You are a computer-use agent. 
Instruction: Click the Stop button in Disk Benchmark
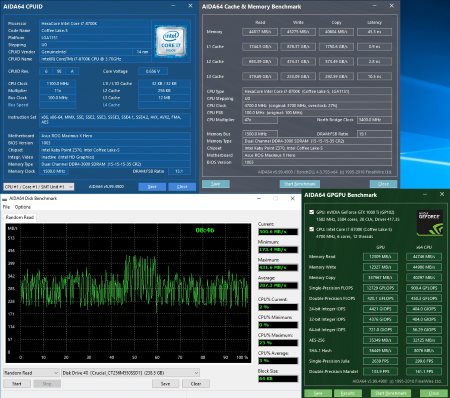(47, 384)
